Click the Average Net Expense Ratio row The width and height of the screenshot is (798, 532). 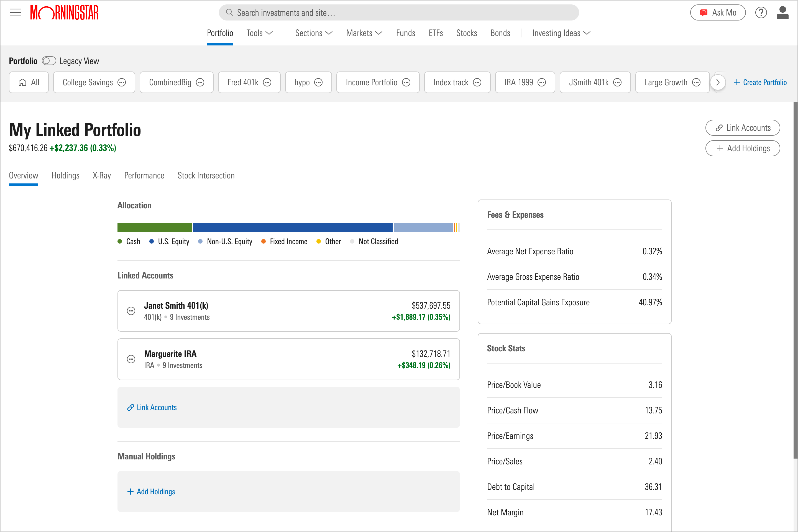coord(574,251)
